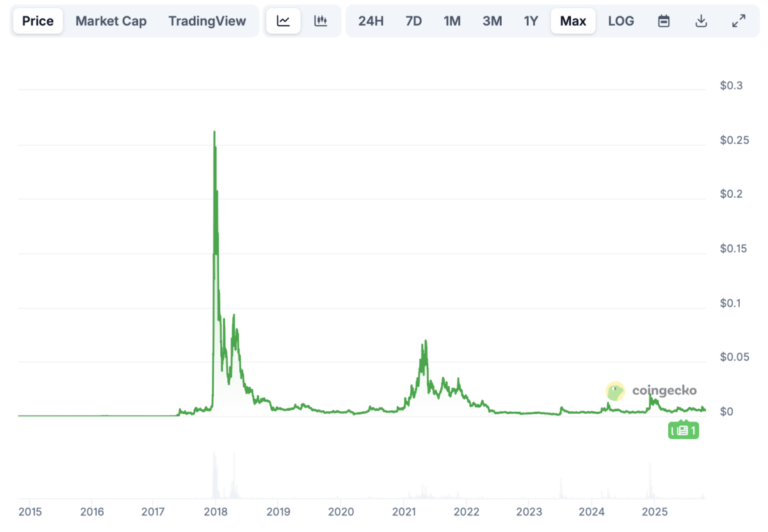The width and height of the screenshot is (768, 532).
Task: Select the line chart view icon
Action: tap(283, 20)
